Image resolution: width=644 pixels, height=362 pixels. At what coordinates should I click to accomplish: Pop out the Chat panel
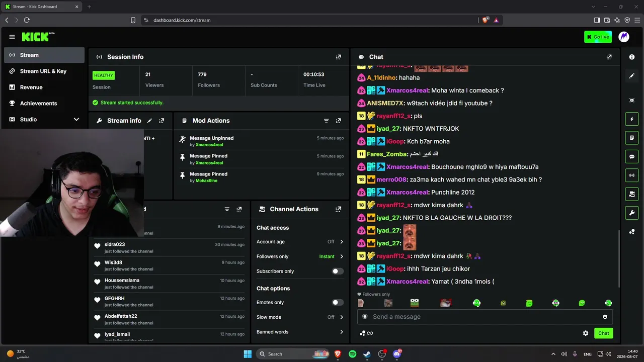click(609, 57)
